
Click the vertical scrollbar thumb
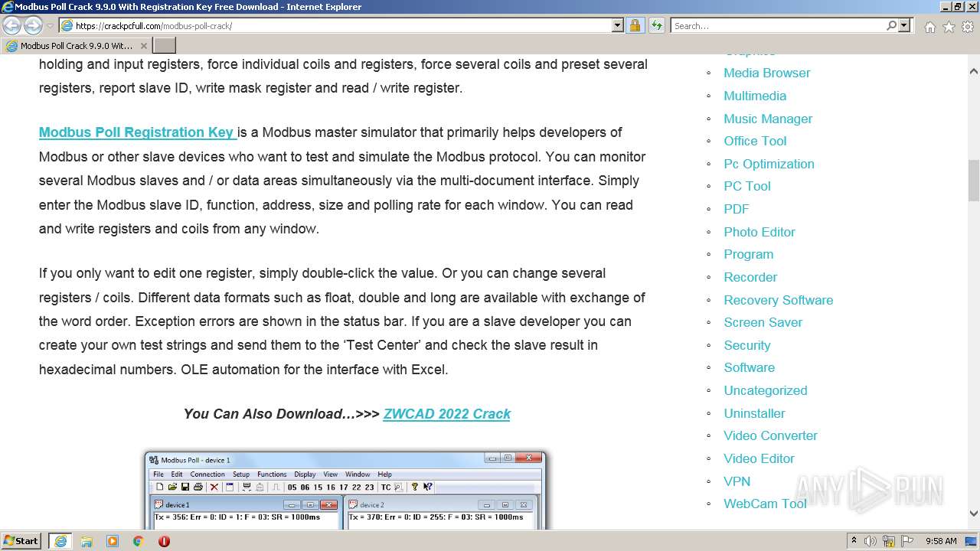[974, 181]
